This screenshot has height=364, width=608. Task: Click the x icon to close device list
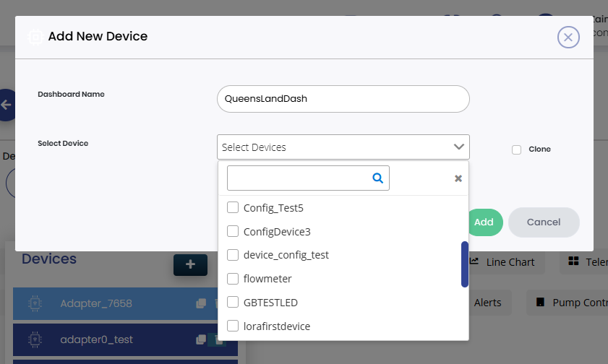tap(458, 178)
